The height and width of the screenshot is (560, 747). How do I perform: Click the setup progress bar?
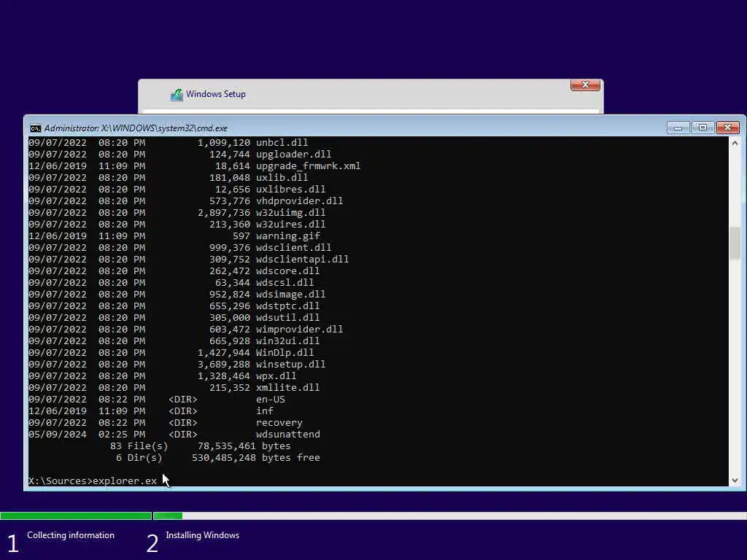(x=373, y=516)
